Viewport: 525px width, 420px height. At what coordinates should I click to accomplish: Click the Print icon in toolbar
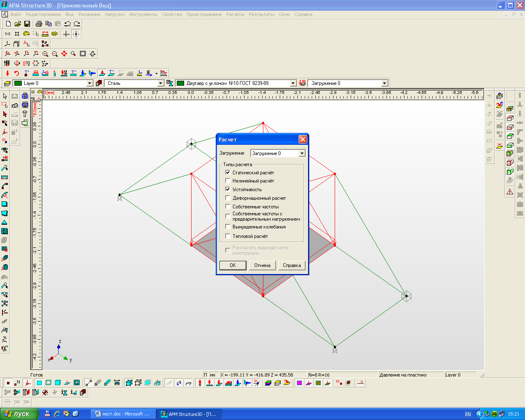coord(39,24)
